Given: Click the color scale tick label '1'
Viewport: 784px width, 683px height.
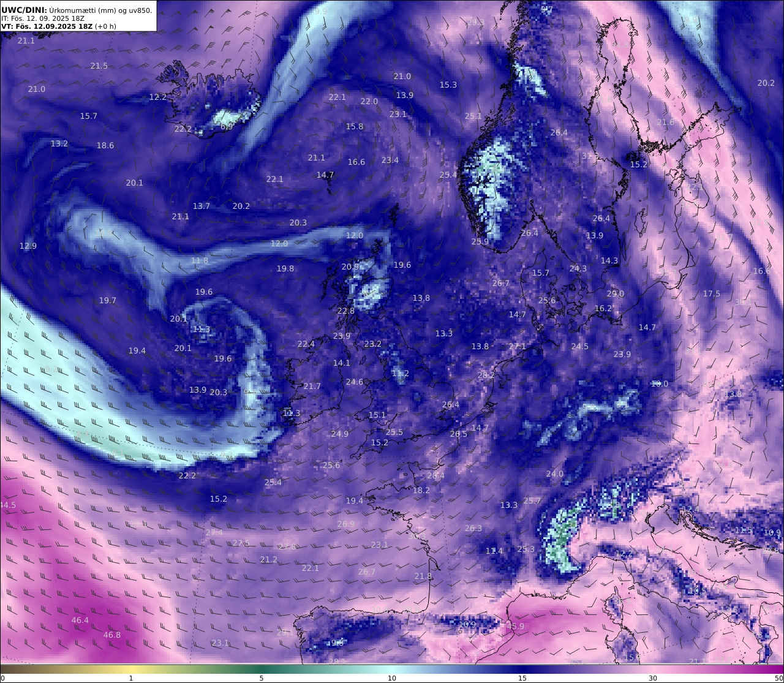Looking at the screenshot, I should [x=130, y=678].
